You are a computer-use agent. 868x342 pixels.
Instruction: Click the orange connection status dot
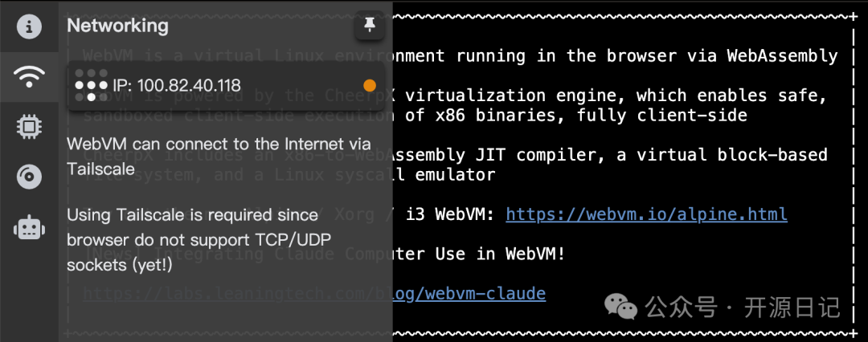pyautogui.click(x=369, y=85)
